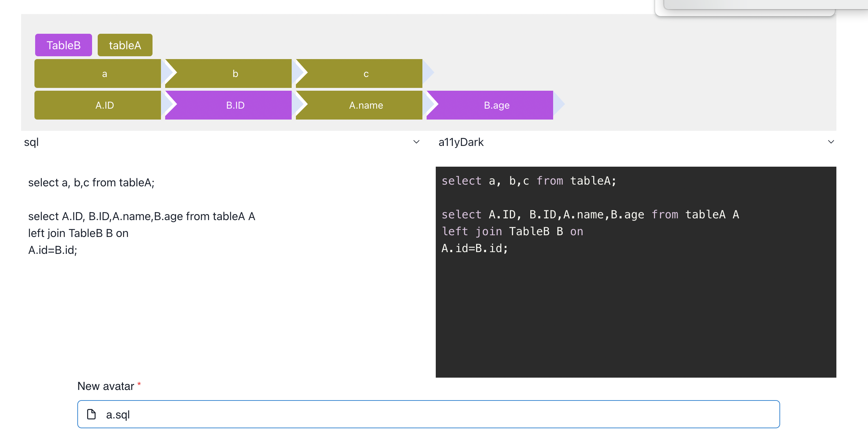Click the olive tableA tag
The image size is (868, 436).
[x=125, y=45]
